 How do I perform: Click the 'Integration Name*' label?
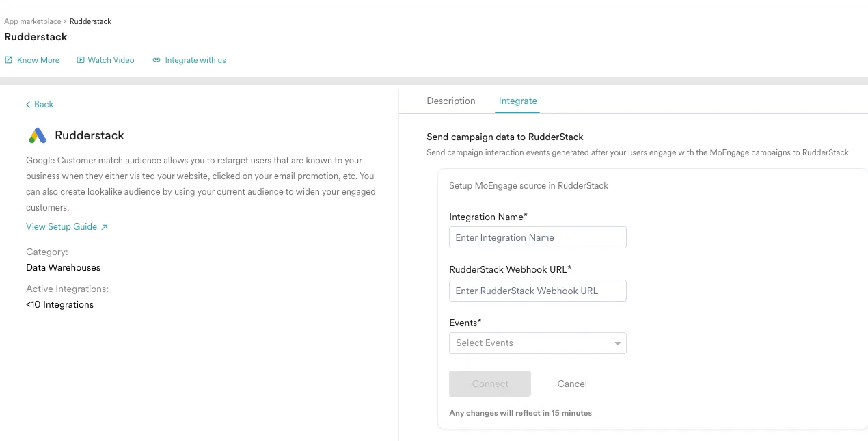[x=488, y=217]
